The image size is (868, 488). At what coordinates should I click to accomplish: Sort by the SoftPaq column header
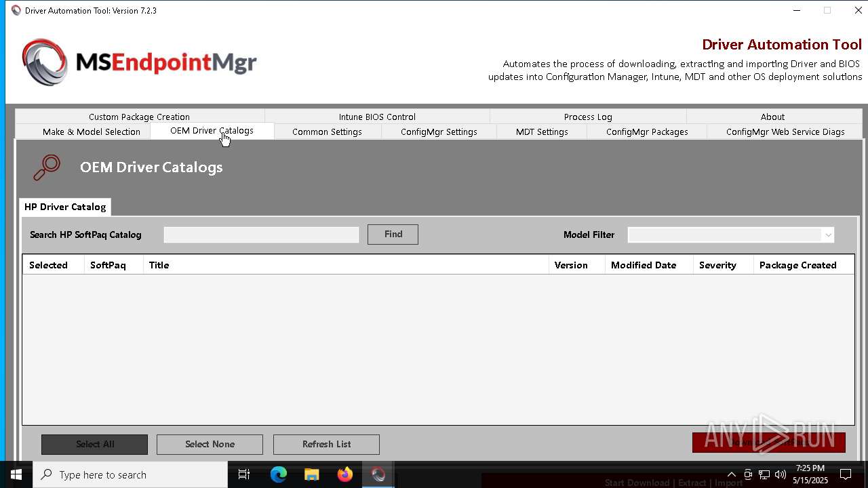[x=114, y=265]
